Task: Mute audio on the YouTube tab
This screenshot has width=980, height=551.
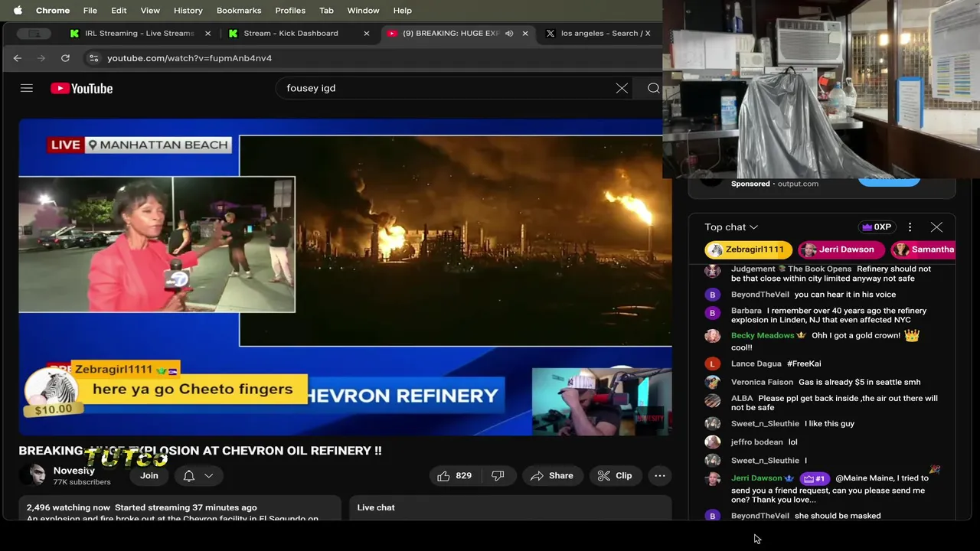Action: 509,34
